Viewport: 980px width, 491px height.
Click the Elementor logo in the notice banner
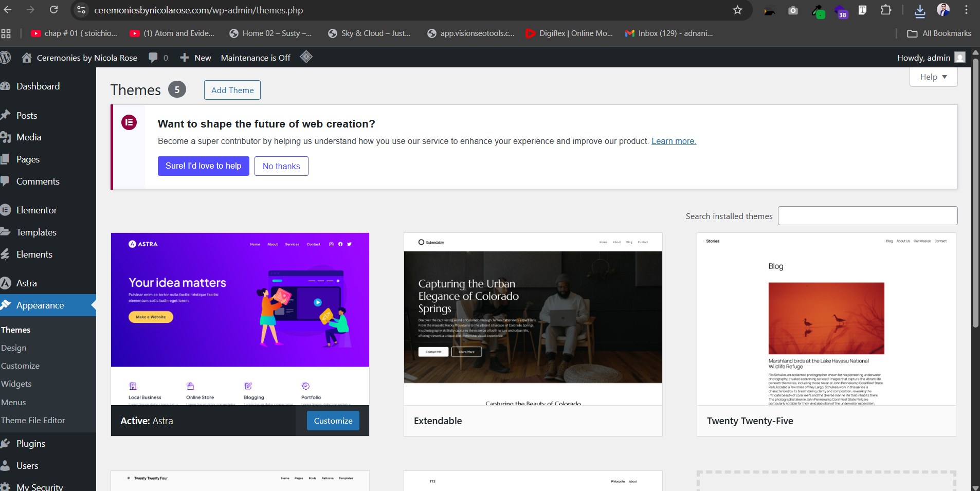(x=129, y=122)
